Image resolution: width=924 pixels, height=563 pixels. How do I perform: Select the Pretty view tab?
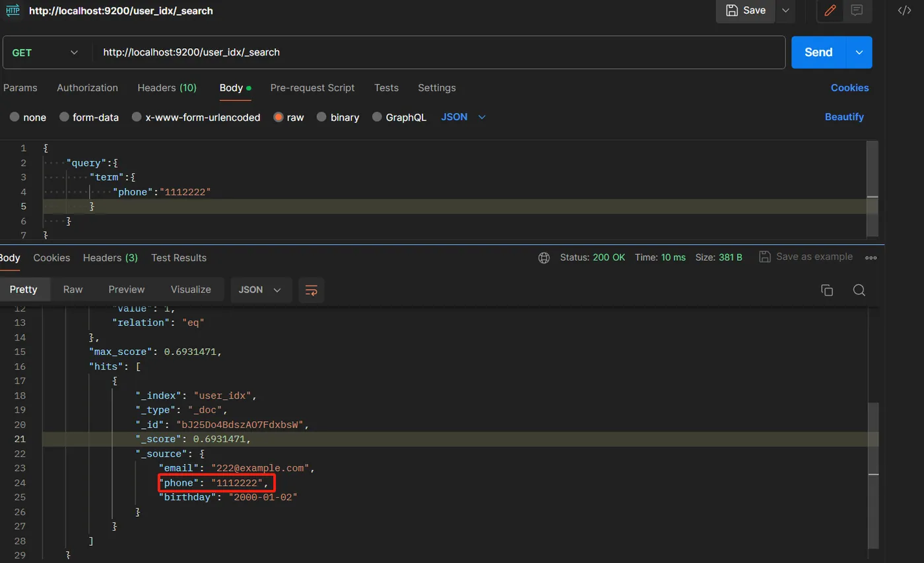tap(24, 290)
